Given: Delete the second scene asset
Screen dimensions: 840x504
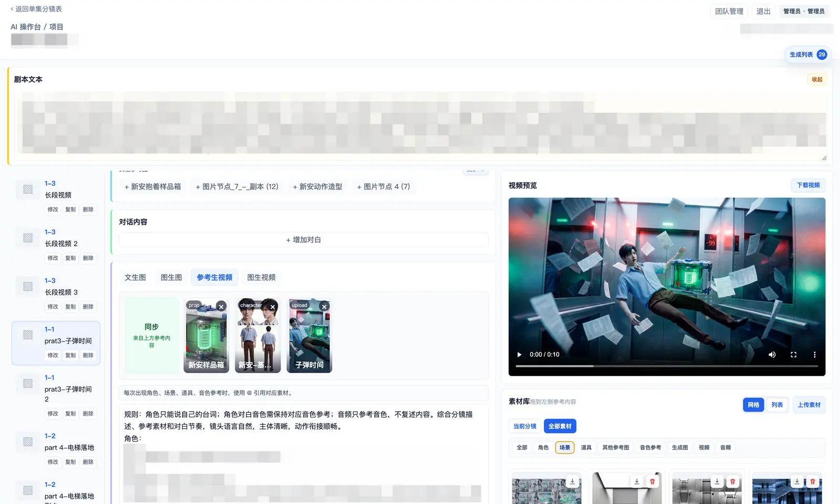Looking at the screenshot, I should coord(653,481).
